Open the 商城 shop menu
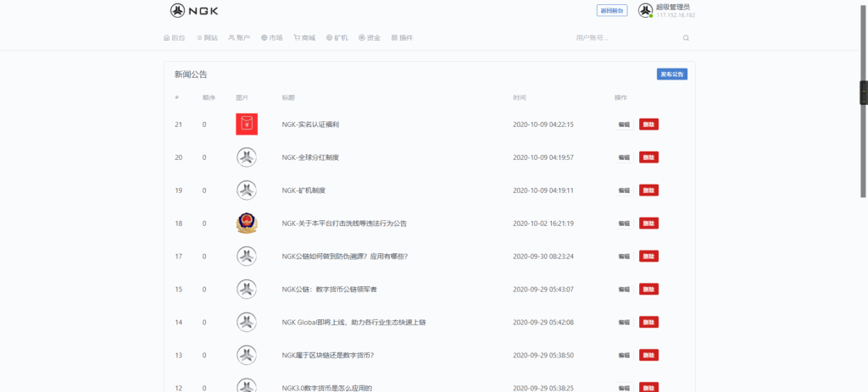This screenshot has height=392, width=868. tap(304, 38)
